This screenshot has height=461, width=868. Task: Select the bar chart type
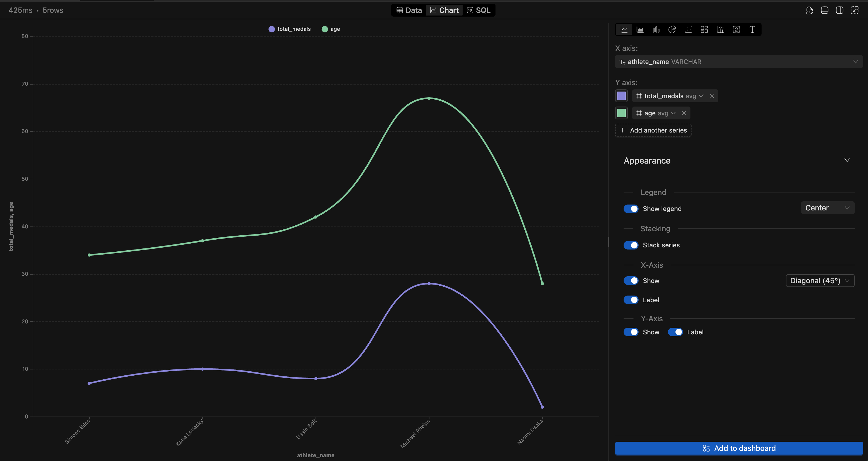click(x=656, y=29)
